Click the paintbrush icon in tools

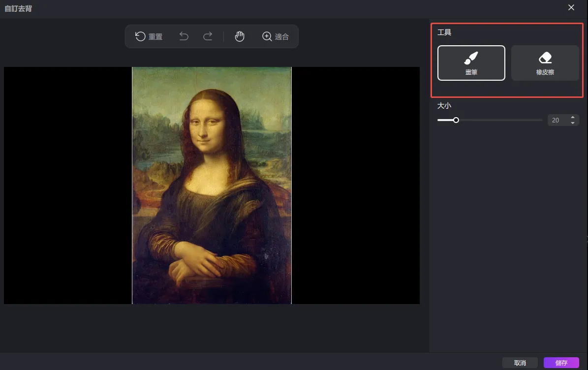coord(471,58)
